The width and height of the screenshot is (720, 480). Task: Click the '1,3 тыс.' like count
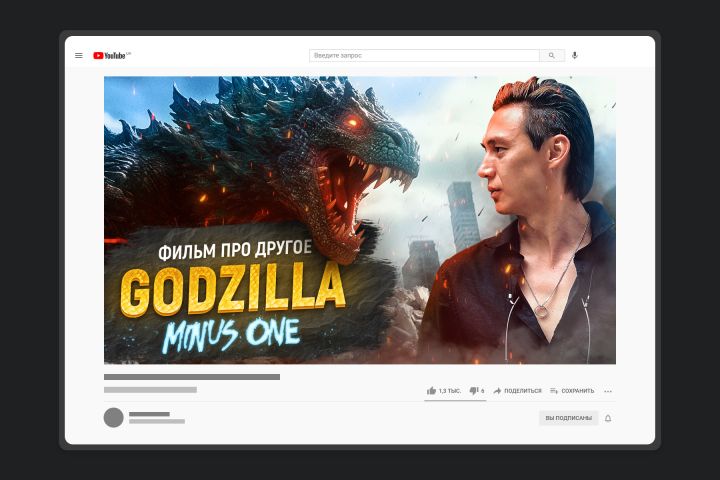(450, 391)
